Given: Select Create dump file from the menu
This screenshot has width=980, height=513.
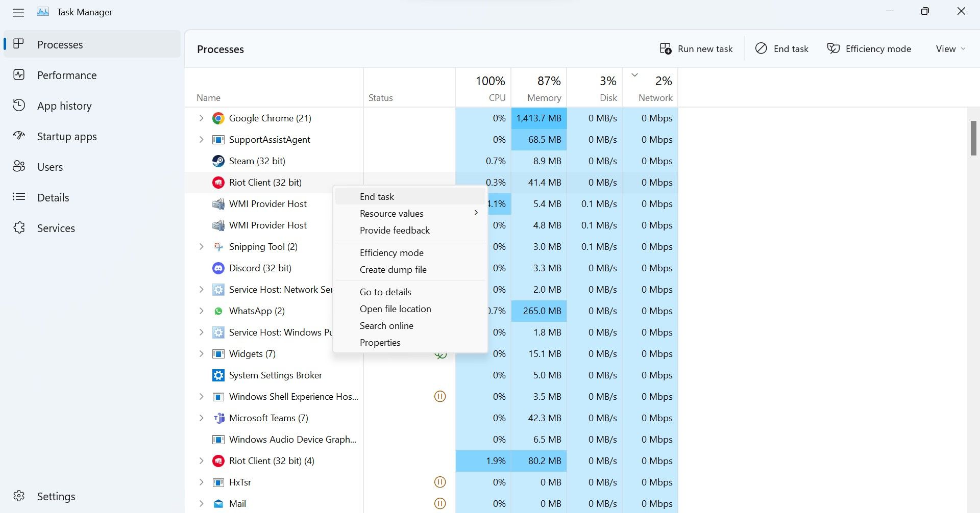Looking at the screenshot, I should click(393, 269).
